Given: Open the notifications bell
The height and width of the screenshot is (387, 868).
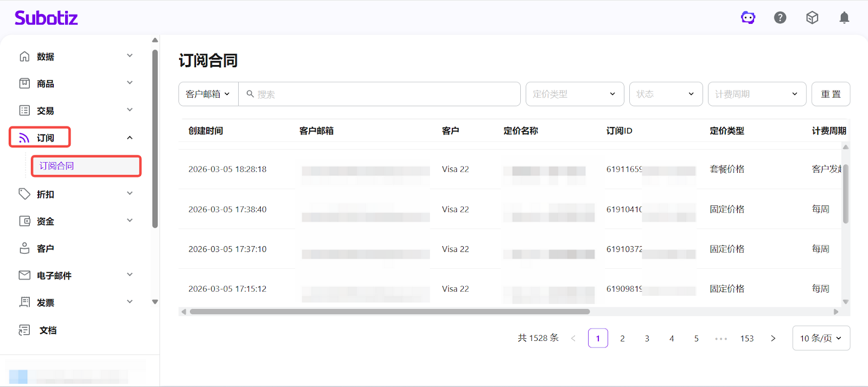Looking at the screenshot, I should click(x=844, y=18).
